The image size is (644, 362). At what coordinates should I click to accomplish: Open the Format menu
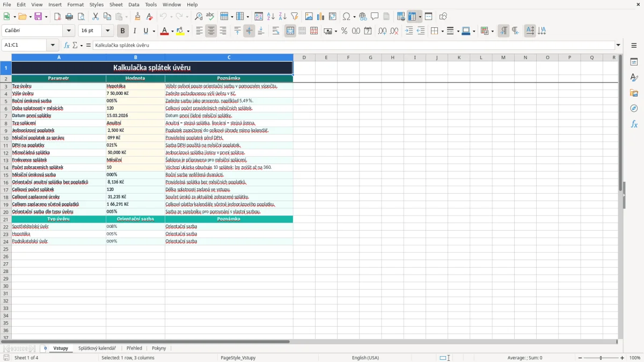pos(75,4)
